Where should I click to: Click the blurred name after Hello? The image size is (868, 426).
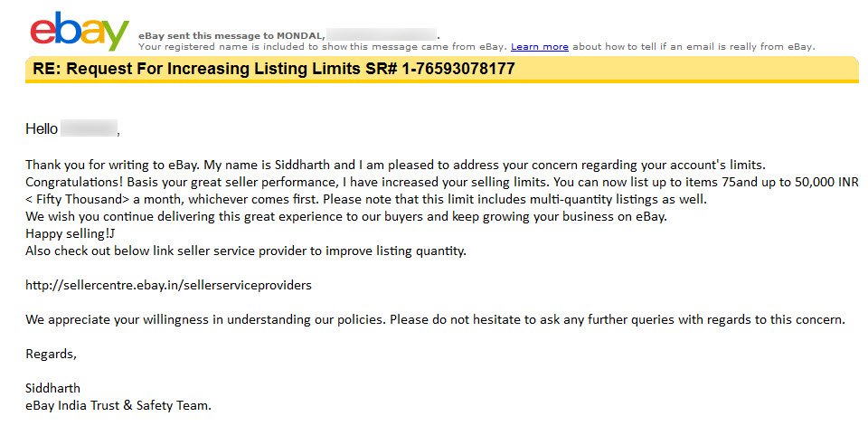(89, 129)
